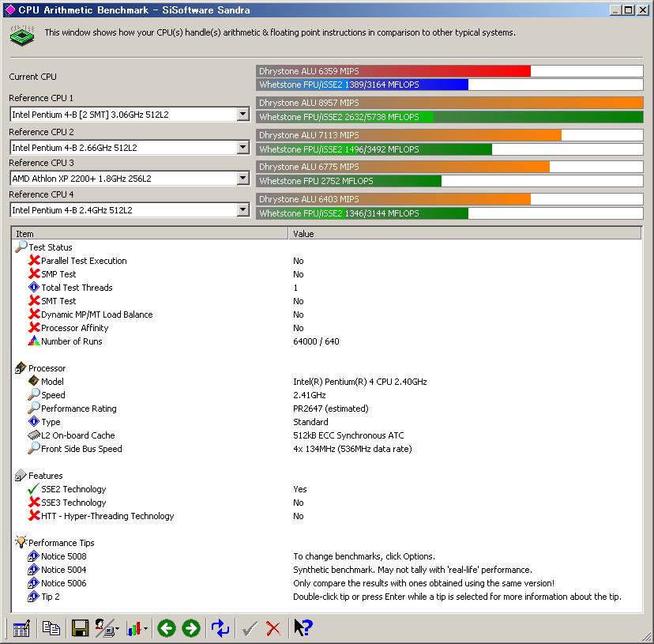Click the value '512kB ECC Synchronous ATC'

coord(348,435)
